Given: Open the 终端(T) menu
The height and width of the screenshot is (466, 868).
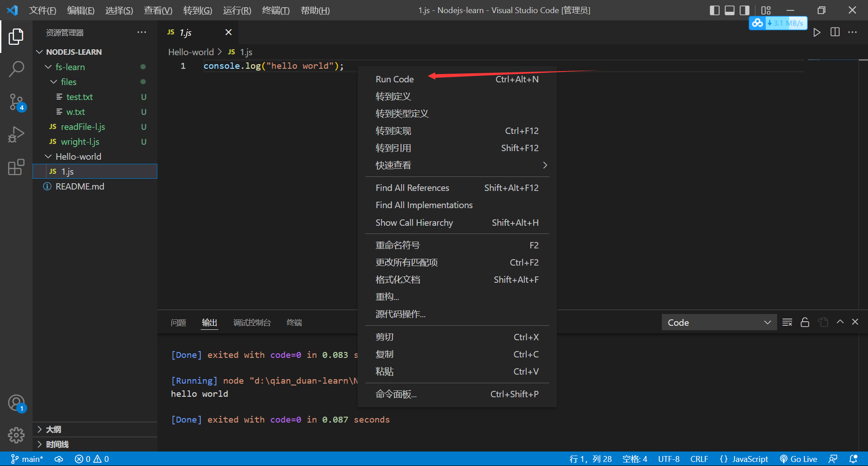Looking at the screenshot, I should (276, 10).
